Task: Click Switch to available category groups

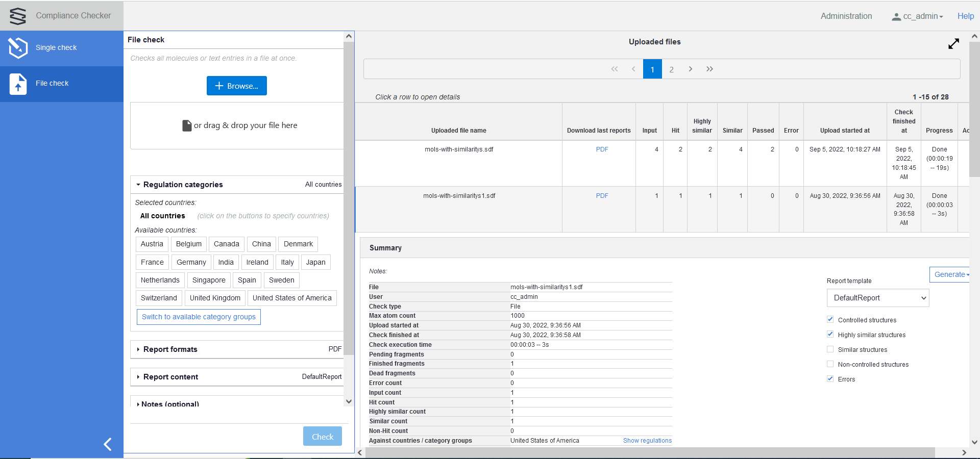Action: [198, 317]
